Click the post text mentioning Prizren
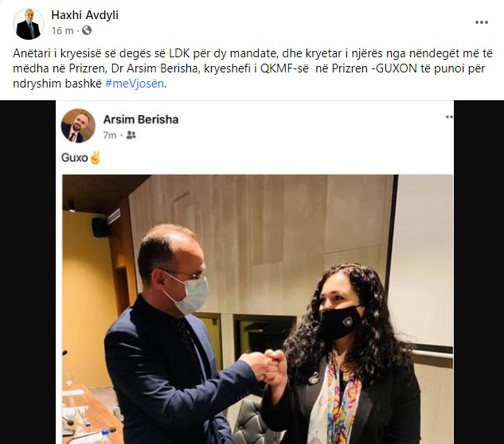Viewport: 504px width, 444px height. [x=252, y=68]
